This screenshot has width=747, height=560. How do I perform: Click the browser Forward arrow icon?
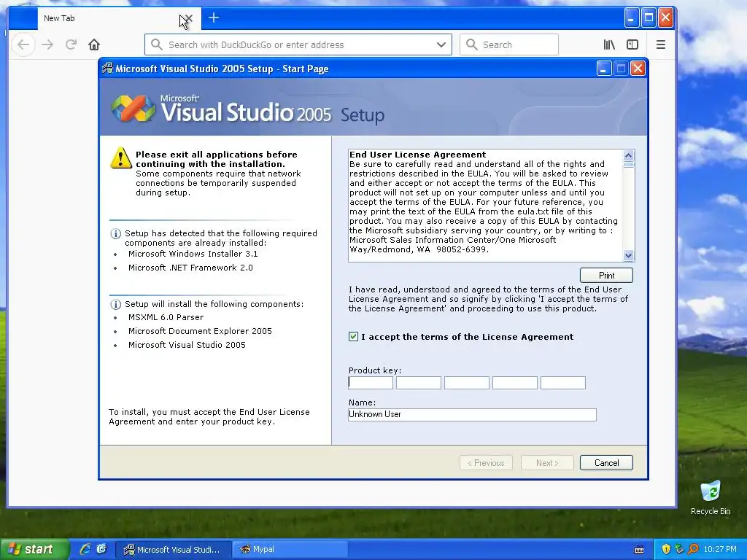tap(47, 44)
